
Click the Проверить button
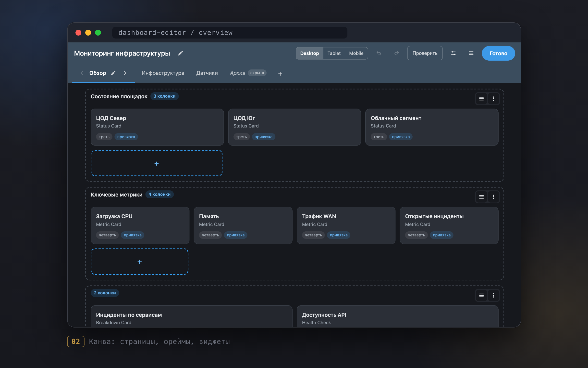click(x=425, y=53)
